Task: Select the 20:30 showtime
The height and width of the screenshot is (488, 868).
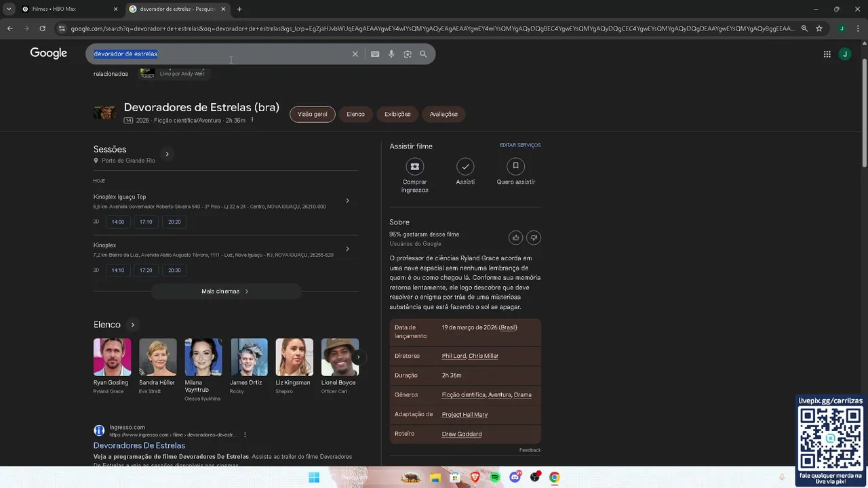Action: (x=174, y=270)
